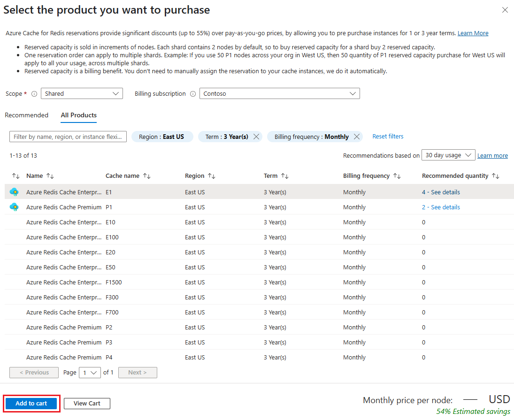Screen dimensions: 514x420
Task: Click the Add to cart button
Action: [31, 403]
